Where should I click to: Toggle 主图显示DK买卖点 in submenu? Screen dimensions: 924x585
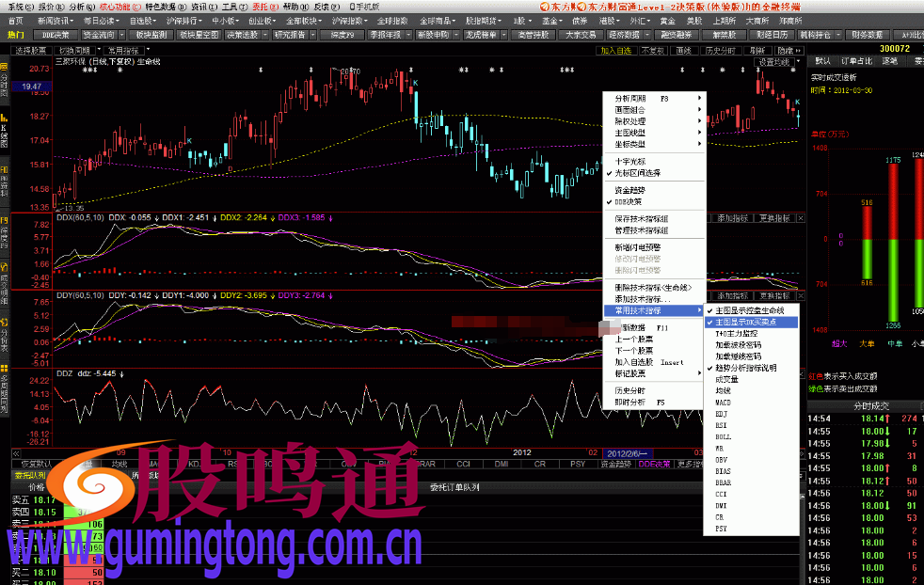point(752,323)
